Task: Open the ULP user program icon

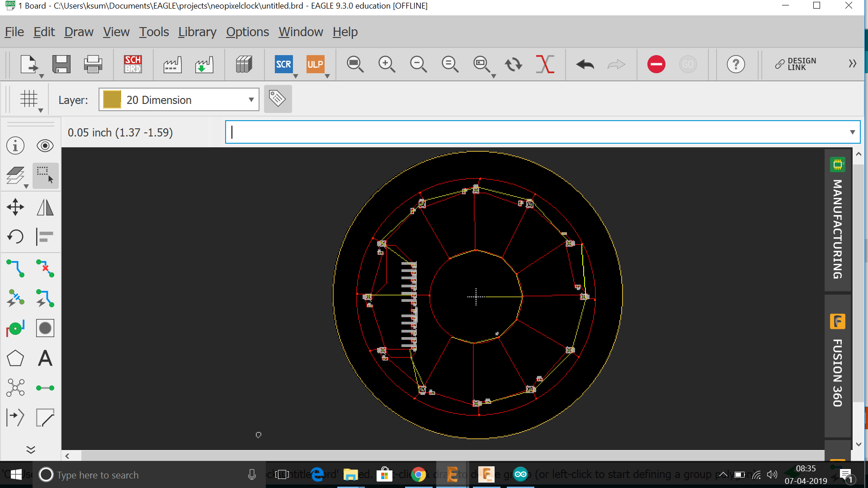Action: 315,64
